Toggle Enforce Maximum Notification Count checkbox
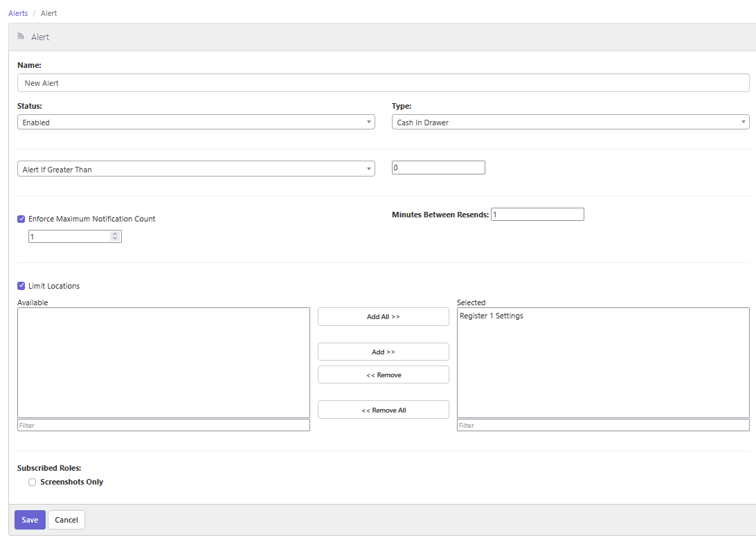The width and height of the screenshot is (756, 542). [x=21, y=219]
